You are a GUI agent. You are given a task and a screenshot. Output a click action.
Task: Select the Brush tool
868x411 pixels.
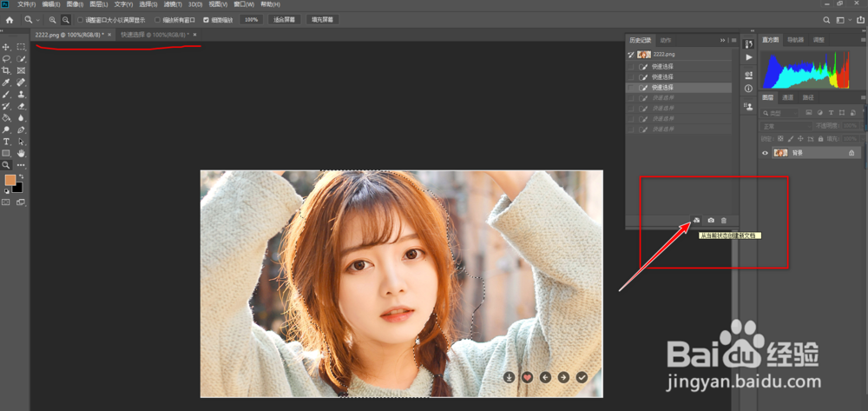[x=7, y=94]
